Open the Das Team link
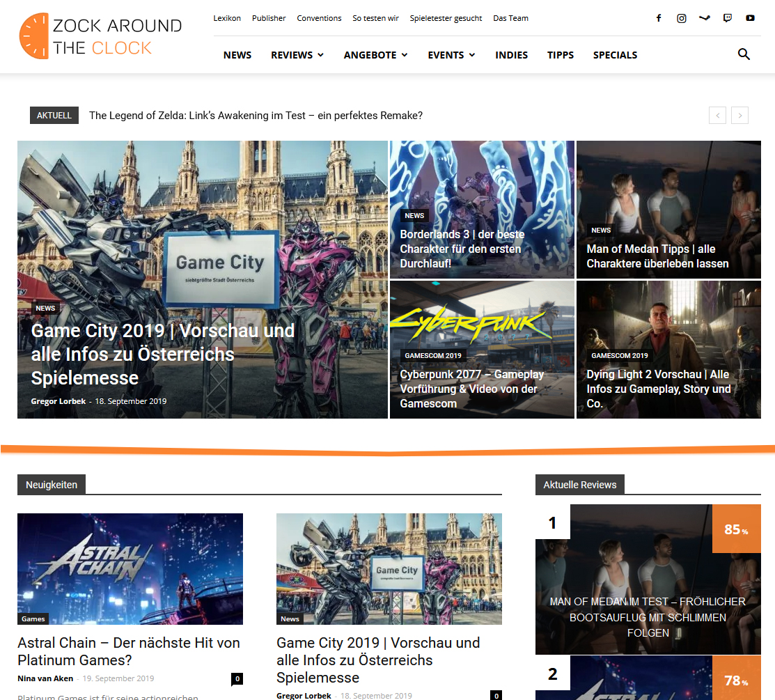The image size is (775, 700). click(510, 18)
